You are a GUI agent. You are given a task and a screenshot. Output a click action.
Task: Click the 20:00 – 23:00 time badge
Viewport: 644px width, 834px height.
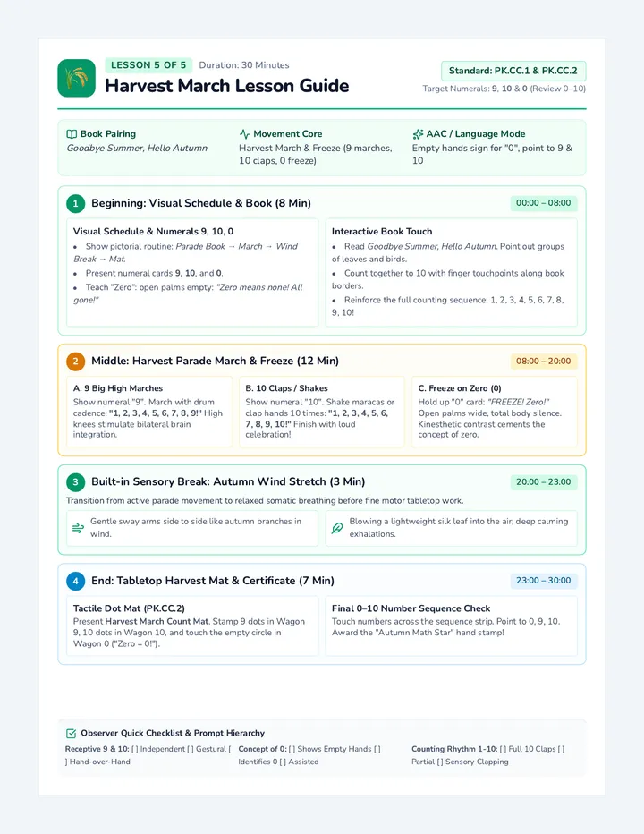(x=544, y=482)
